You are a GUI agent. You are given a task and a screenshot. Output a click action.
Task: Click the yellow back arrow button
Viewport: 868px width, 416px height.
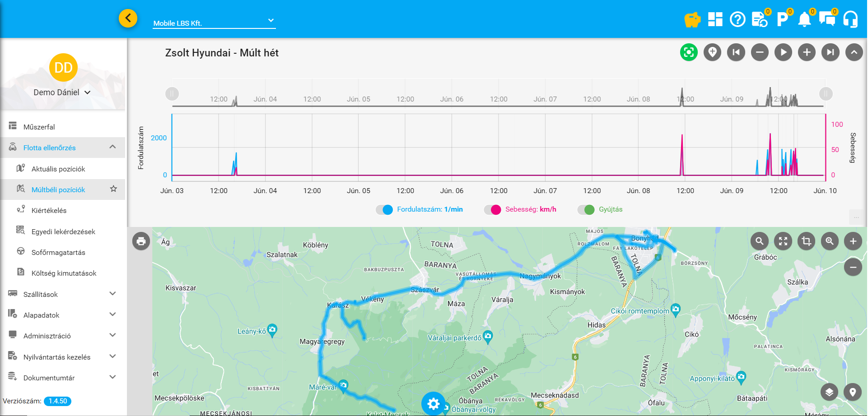(x=128, y=18)
